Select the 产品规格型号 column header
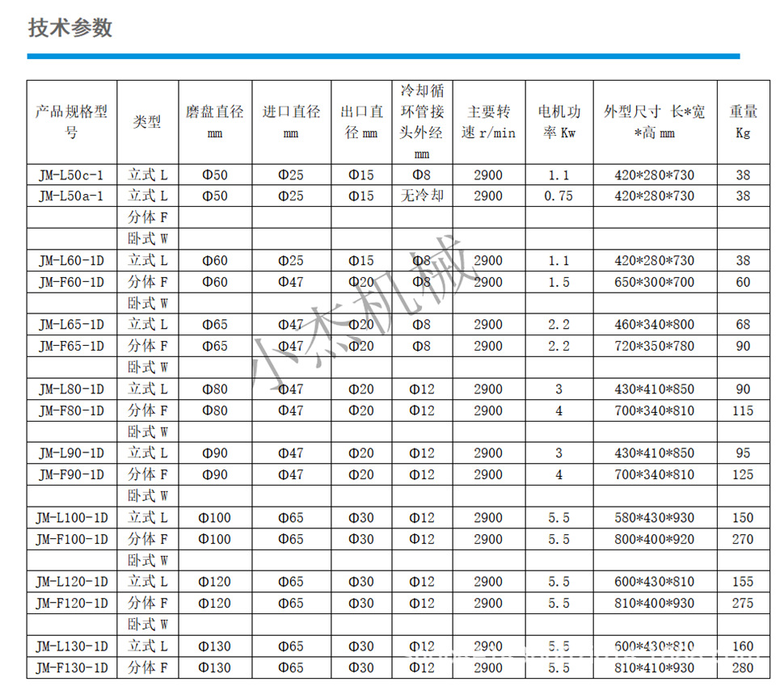784x686 pixels. coord(72,122)
